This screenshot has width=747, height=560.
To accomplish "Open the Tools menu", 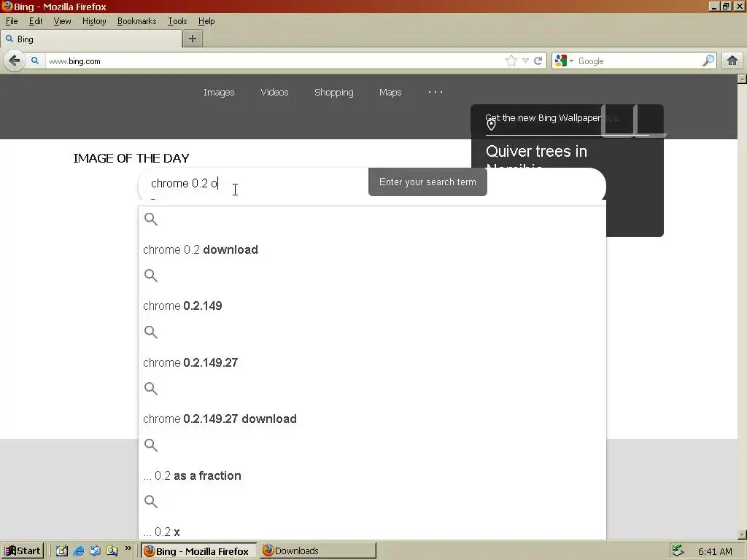I will 177,21.
